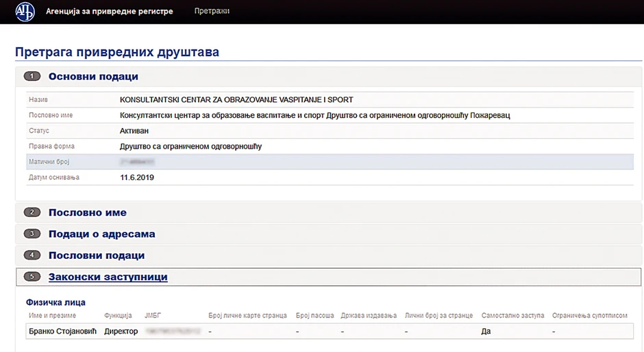Click badge number 1 beside Основни подаци
Screen dimensions: 644x352
click(32, 77)
